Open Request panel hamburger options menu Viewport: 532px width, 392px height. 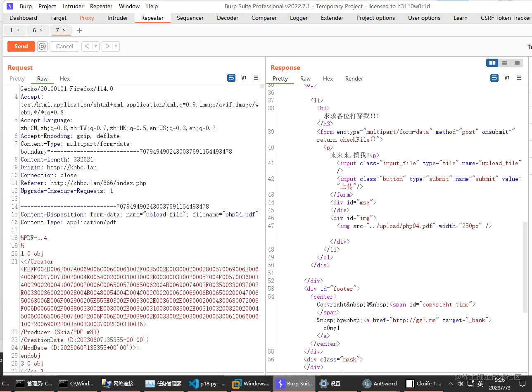tap(256, 78)
